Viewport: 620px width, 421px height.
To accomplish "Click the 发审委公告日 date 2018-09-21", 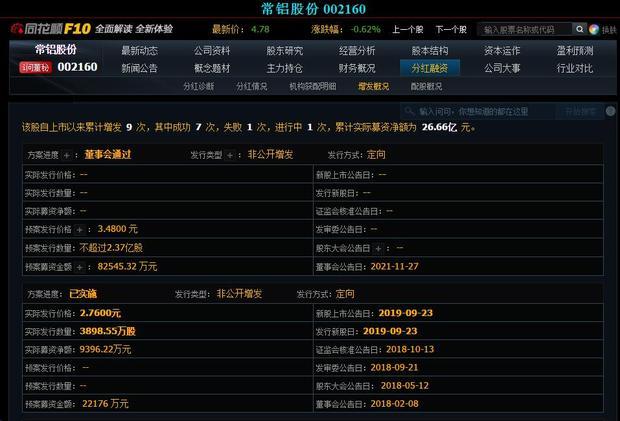I will (394, 368).
